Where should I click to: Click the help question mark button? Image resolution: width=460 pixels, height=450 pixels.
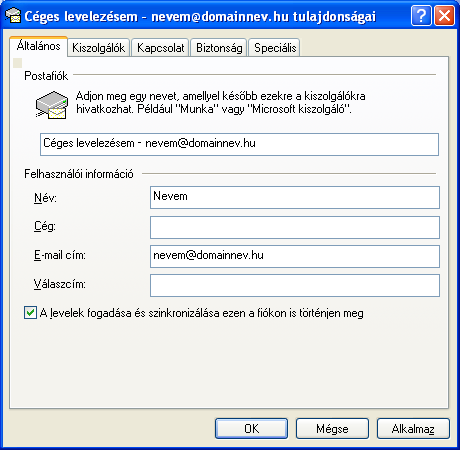coord(421,15)
